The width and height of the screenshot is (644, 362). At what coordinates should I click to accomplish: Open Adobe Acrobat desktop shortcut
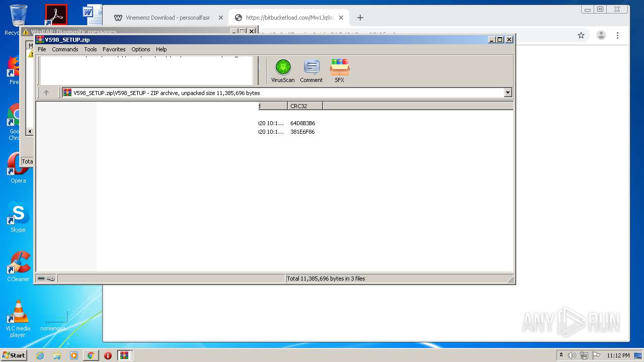pyautogui.click(x=56, y=15)
